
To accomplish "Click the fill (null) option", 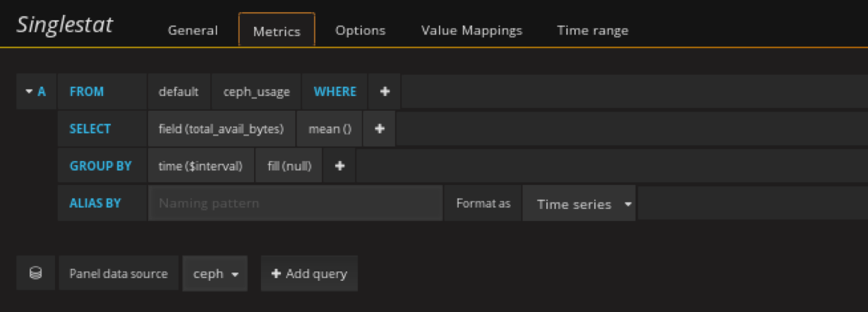I will (x=289, y=166).
